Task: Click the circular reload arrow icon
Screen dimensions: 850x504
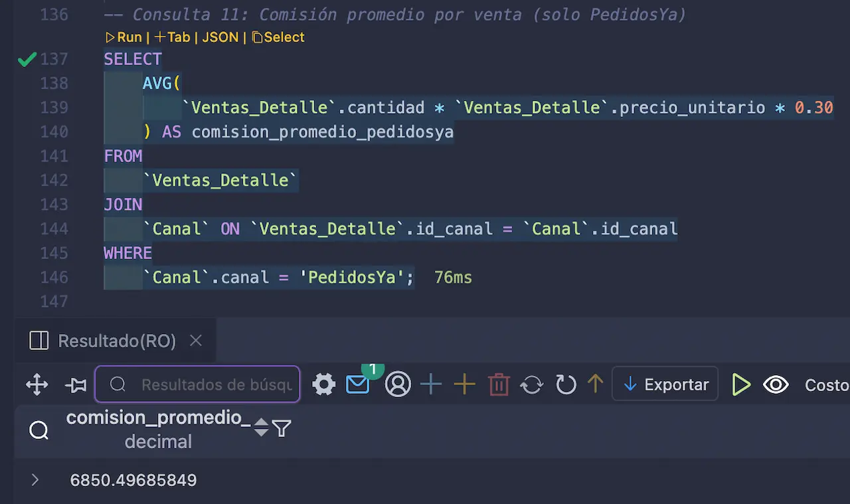Action: [x=566, y=384]
